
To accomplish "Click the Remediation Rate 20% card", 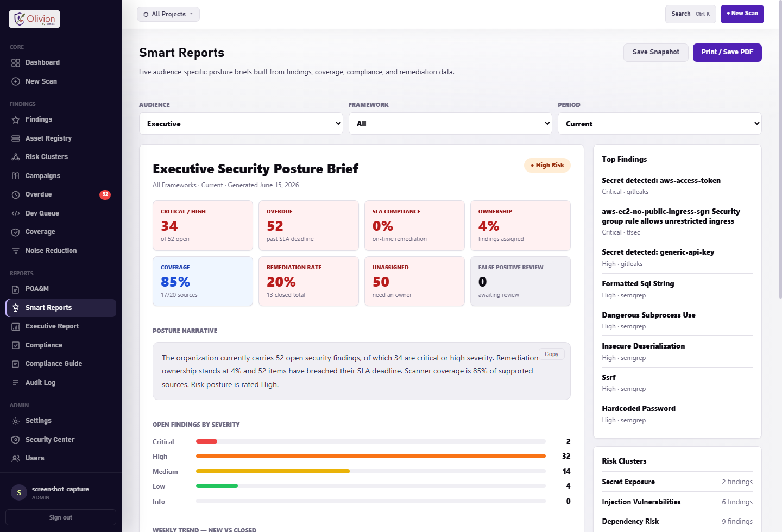I will (308, 281).
